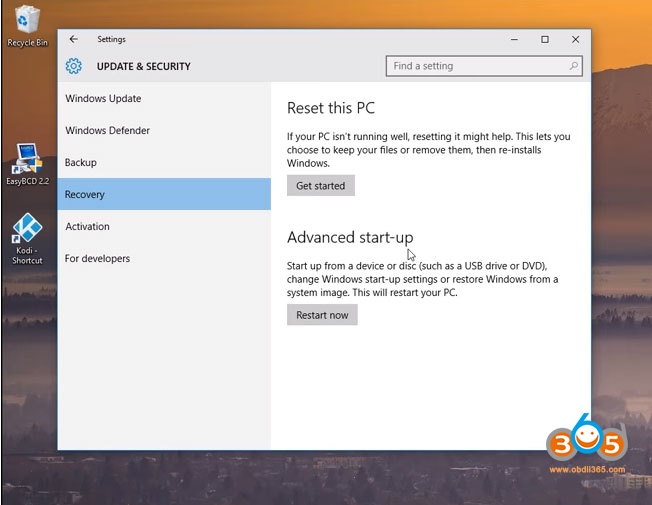
Task: Close the Settings window
Action: pos(575,40)
